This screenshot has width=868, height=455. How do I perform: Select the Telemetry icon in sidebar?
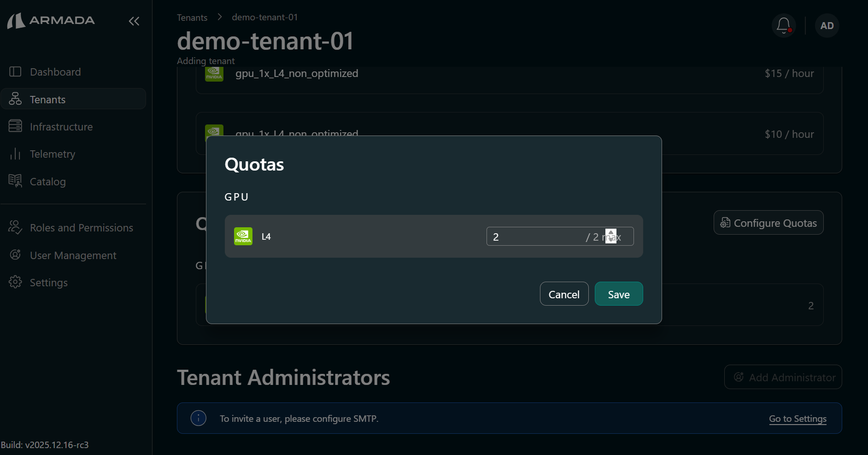[x=15, y=154]
